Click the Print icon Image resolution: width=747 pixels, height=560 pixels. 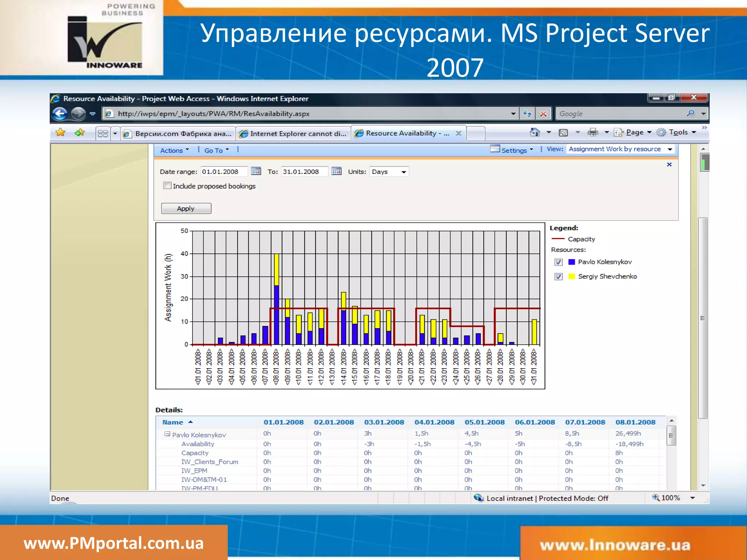[x=593, y=132]
